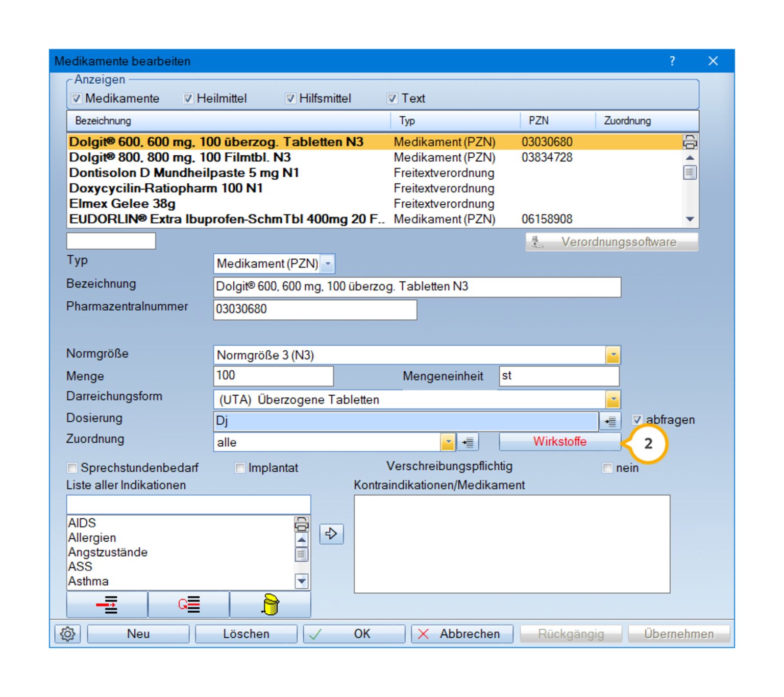
Task: Select Dolgit 800 Filmtbl. N3 row
Action: (375, 157)
